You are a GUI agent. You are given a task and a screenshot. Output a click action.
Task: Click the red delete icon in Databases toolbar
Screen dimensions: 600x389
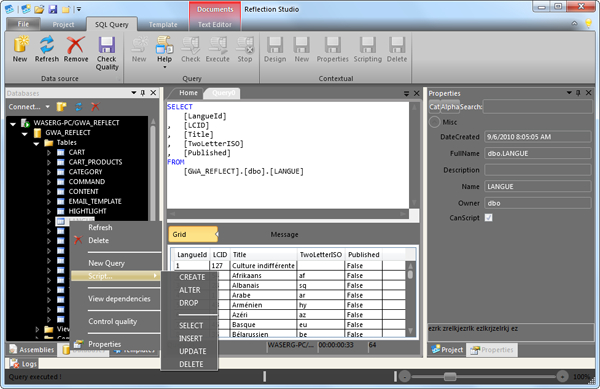[95, 107]
